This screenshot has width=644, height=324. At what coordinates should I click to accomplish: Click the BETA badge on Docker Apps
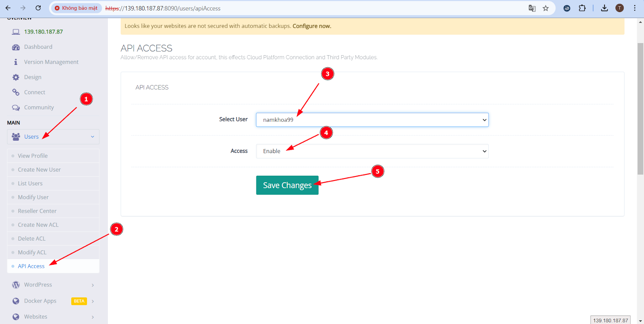pos(79,301)
